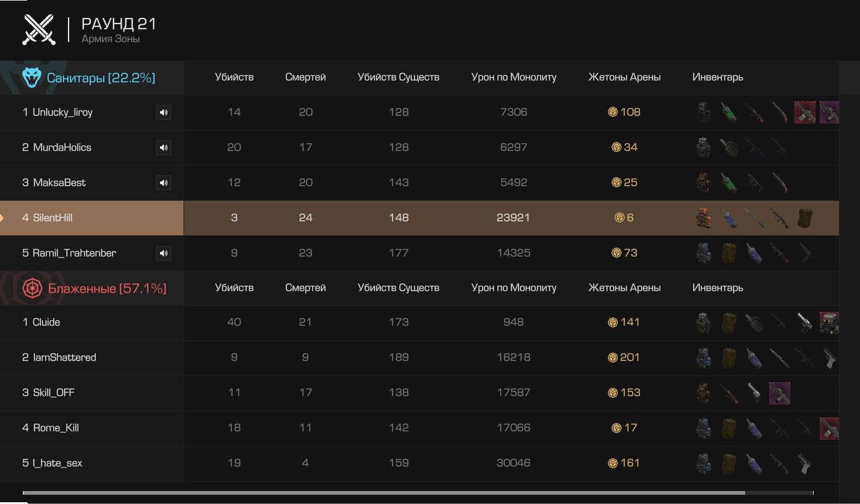Select knife in IamShattered's inventory
860x504 pixels.
(x=780, y=358)
